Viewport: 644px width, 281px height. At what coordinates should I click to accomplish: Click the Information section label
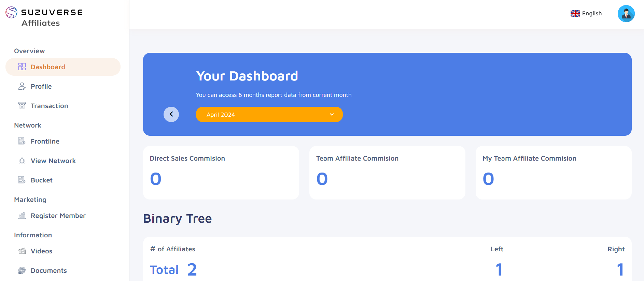(x=33, y=235)
